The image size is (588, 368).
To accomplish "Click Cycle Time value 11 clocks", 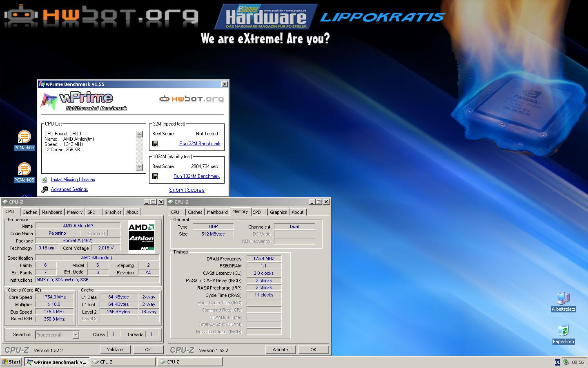I will tap(264, 295).
